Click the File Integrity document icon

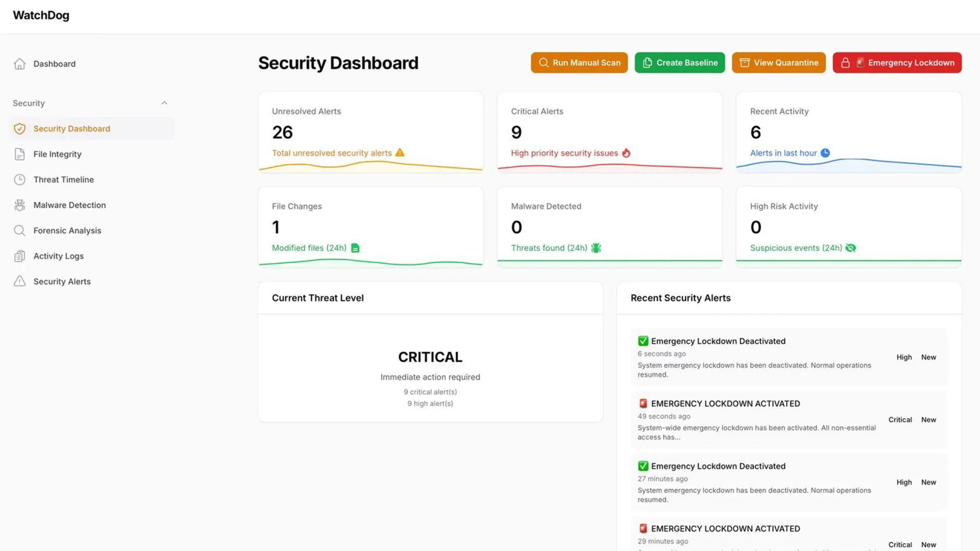point(19,154)
